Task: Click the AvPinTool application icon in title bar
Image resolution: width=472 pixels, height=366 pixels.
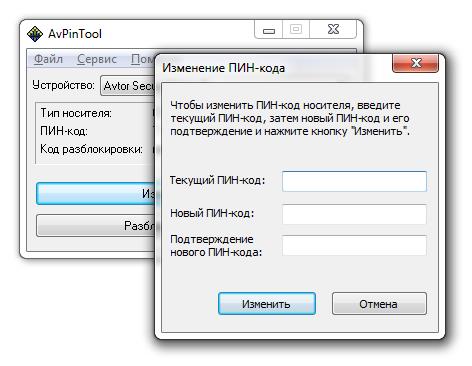Action: (35, 34)
